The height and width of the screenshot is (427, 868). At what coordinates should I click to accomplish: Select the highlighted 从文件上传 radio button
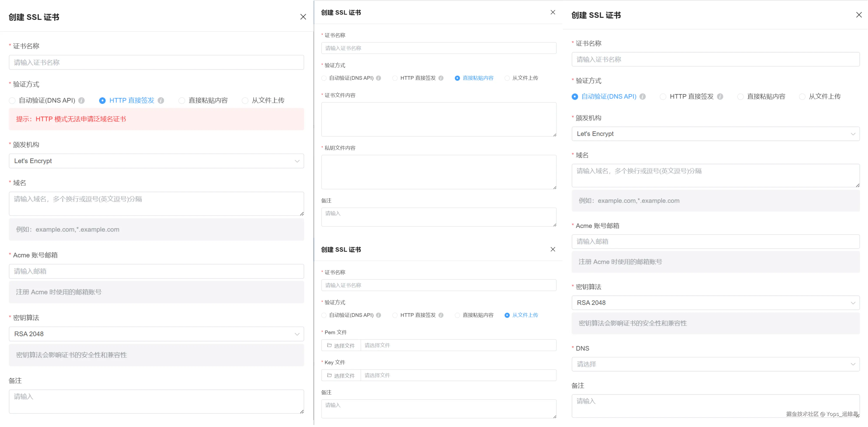click(507, 315)
